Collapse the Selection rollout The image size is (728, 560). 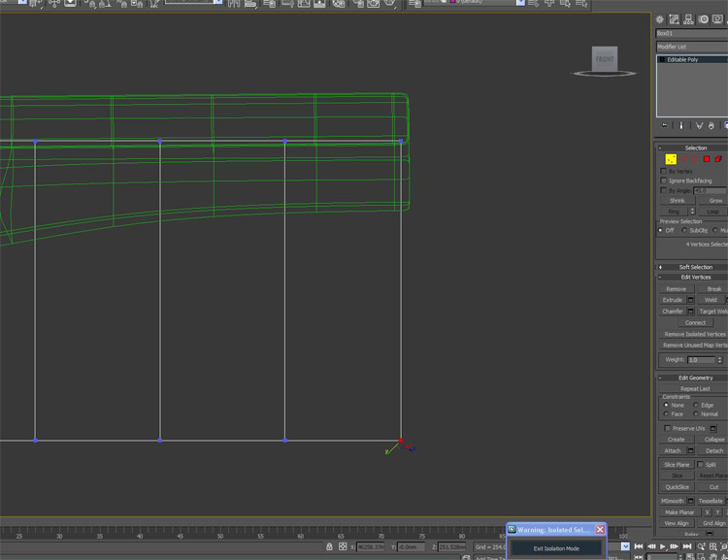point(695,148)
